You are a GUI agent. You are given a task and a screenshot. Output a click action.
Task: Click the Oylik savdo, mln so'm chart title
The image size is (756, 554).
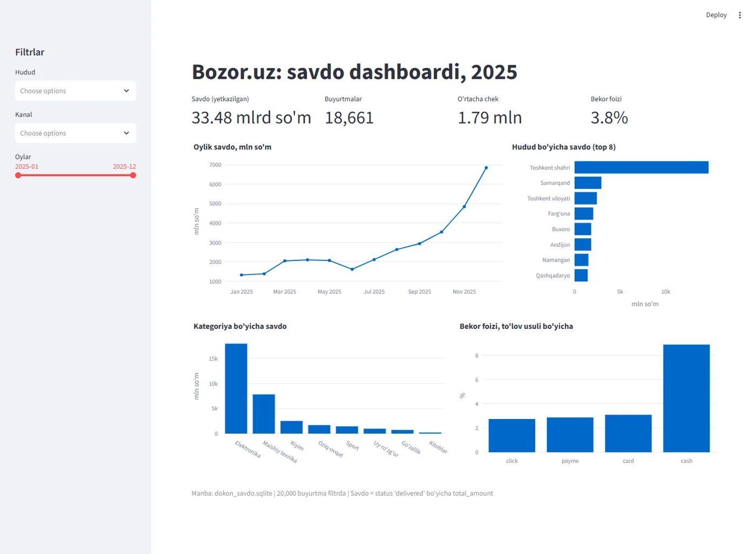[x=232, y=147]
